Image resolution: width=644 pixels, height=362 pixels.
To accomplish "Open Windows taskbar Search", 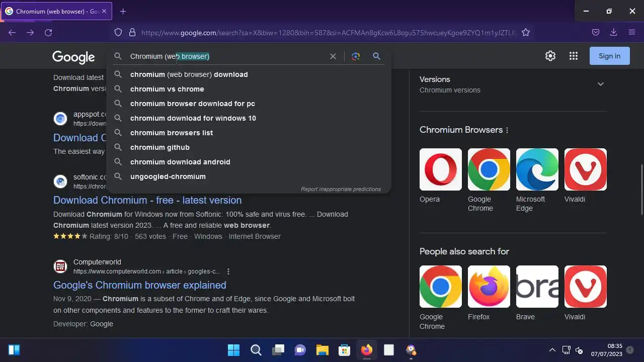I will click(256, 350).
